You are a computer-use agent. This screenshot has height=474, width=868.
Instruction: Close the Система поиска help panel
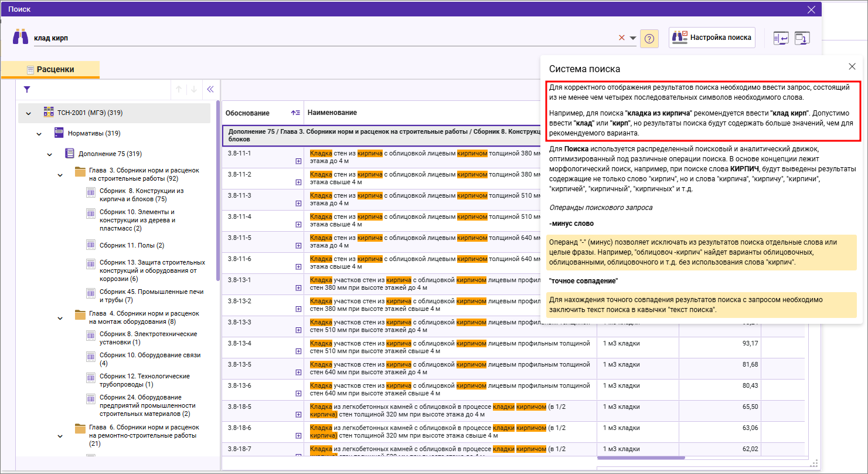coord(852,67)
